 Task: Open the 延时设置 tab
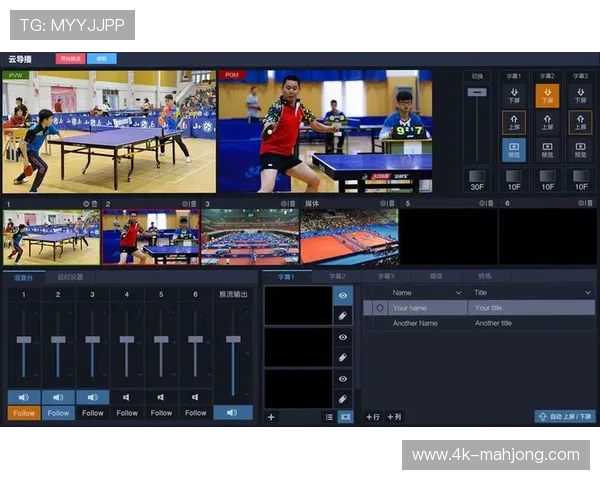point(70,276)
